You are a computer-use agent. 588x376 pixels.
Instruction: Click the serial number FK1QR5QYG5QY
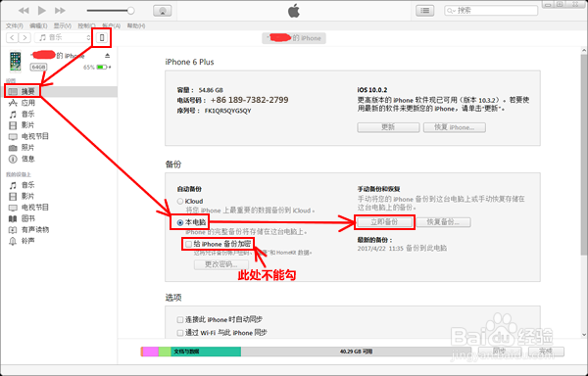point(227,111)
